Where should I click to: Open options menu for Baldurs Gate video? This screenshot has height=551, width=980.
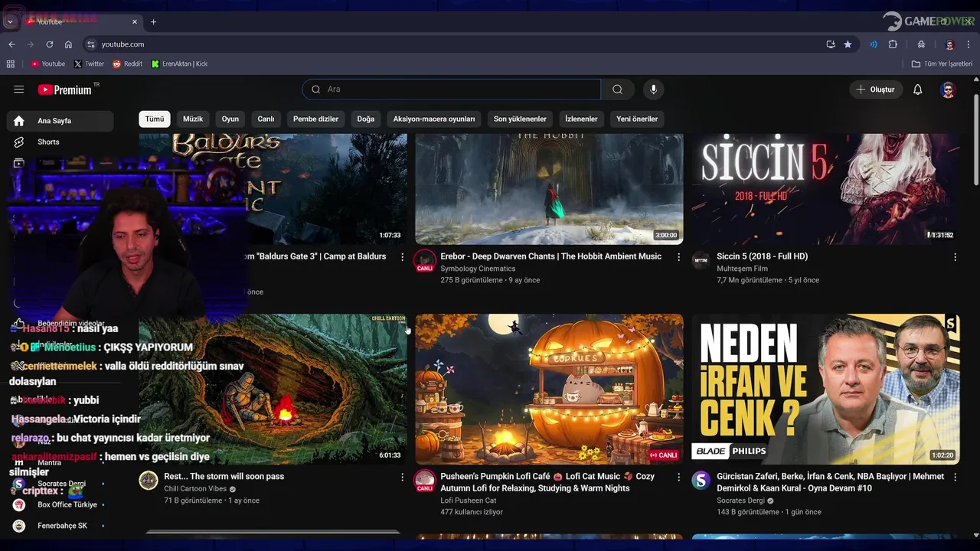(402, 257)
